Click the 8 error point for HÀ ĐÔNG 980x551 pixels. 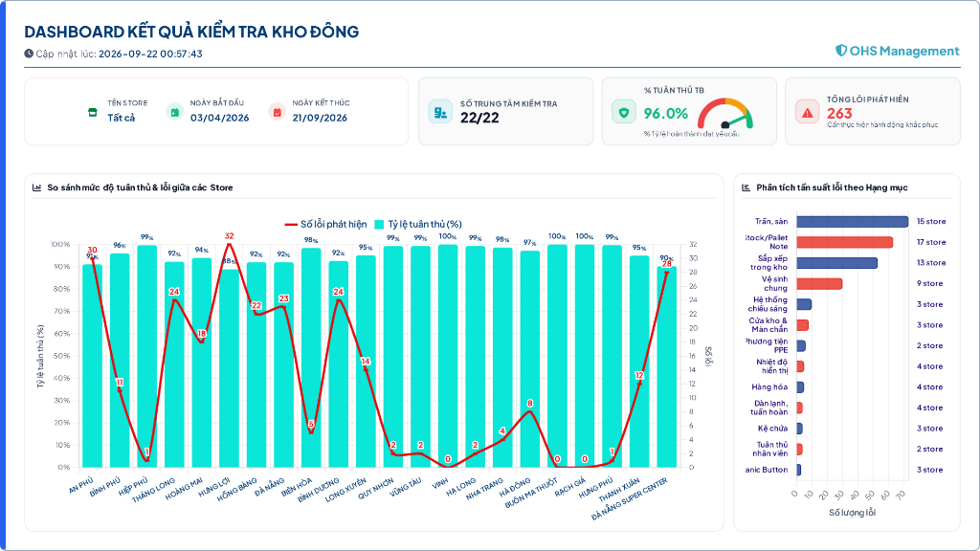click(530, 411)
